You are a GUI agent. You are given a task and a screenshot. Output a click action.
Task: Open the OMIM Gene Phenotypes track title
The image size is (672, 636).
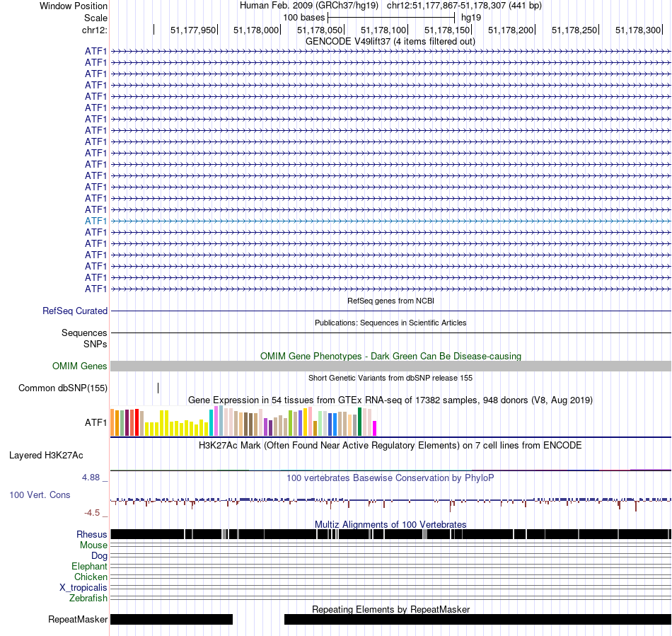pyautogui.click(x=390, y=356)
